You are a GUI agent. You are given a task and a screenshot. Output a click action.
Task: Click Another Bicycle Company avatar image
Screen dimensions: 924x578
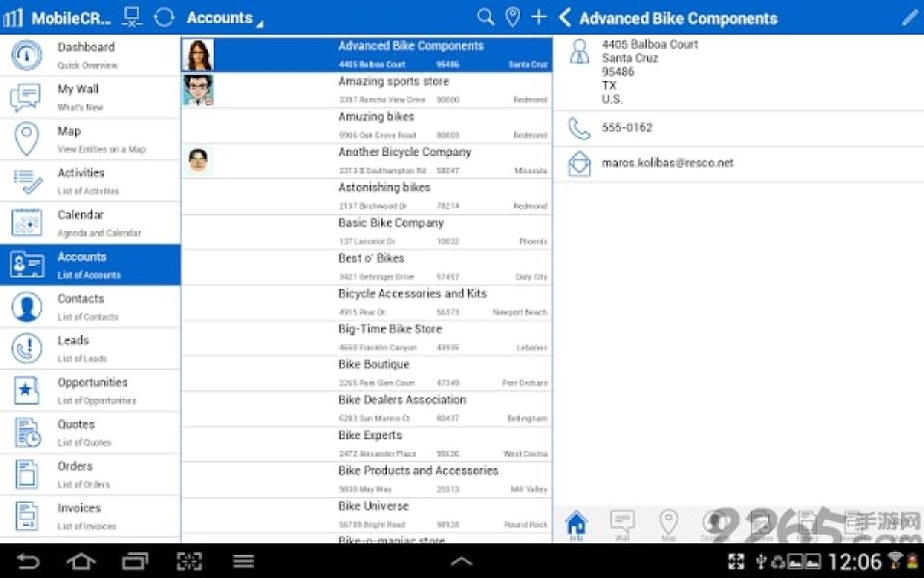(198, 161)
